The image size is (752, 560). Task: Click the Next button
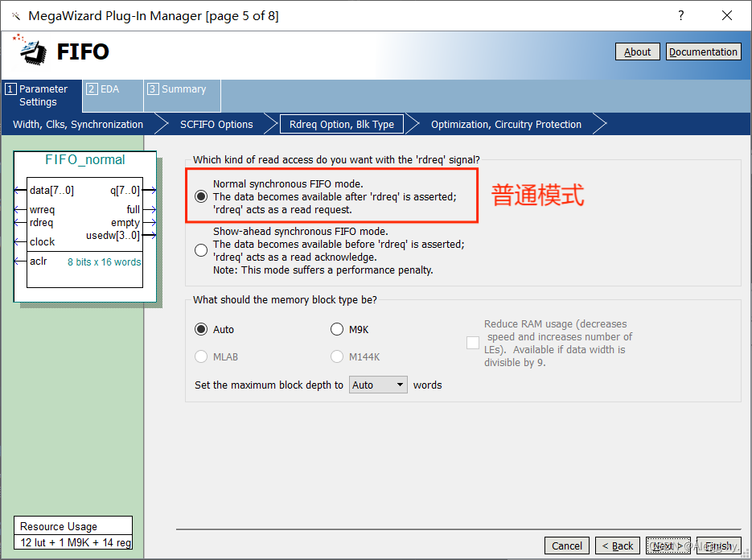(668, 546)
